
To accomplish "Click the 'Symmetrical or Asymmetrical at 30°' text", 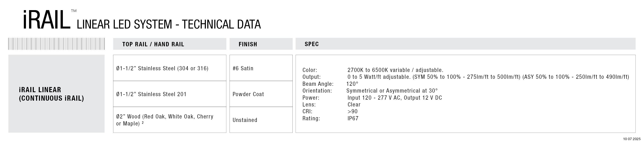I will click(392, 91).
